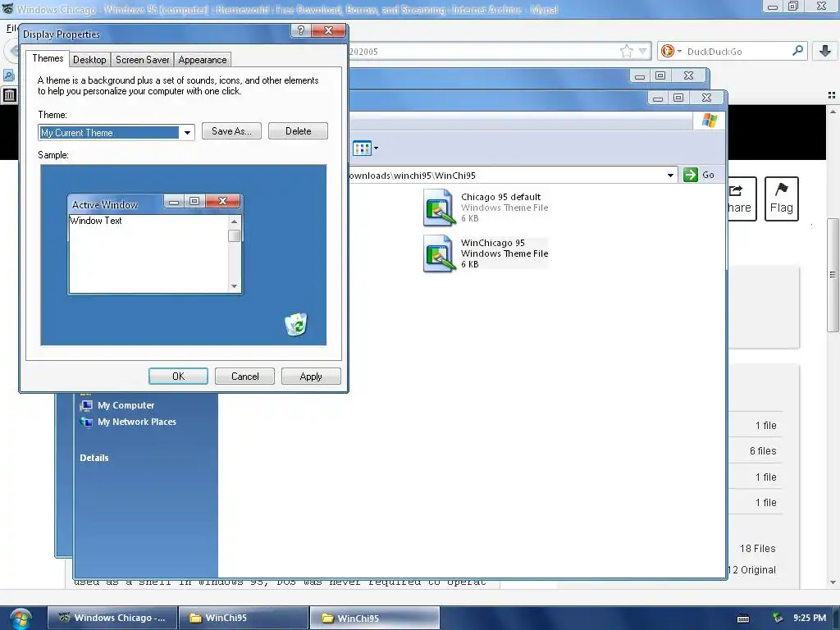Click the '6 files' entry on archive page
840x630 pixels.
763,451
